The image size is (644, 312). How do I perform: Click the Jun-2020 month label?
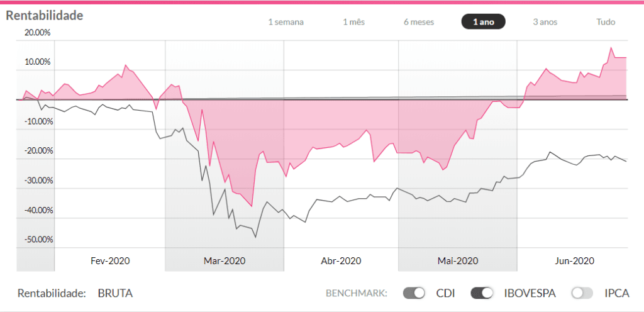[x=574, y=260]
